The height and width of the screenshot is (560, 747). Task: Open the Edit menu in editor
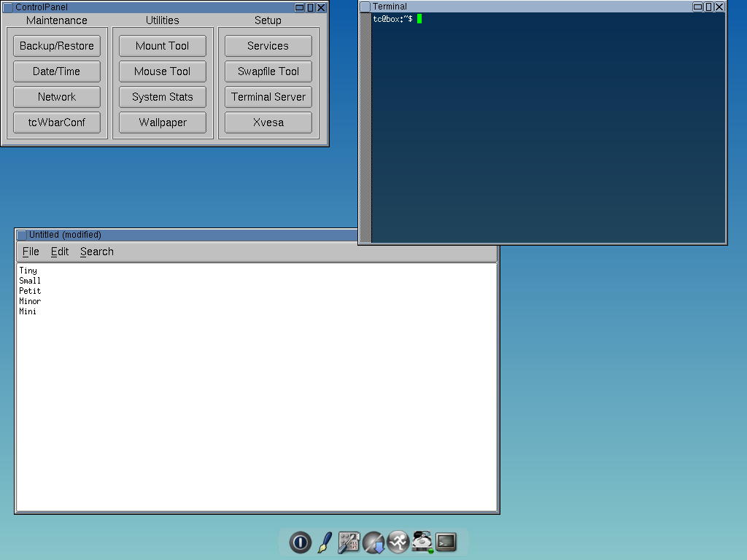point(60,252)
